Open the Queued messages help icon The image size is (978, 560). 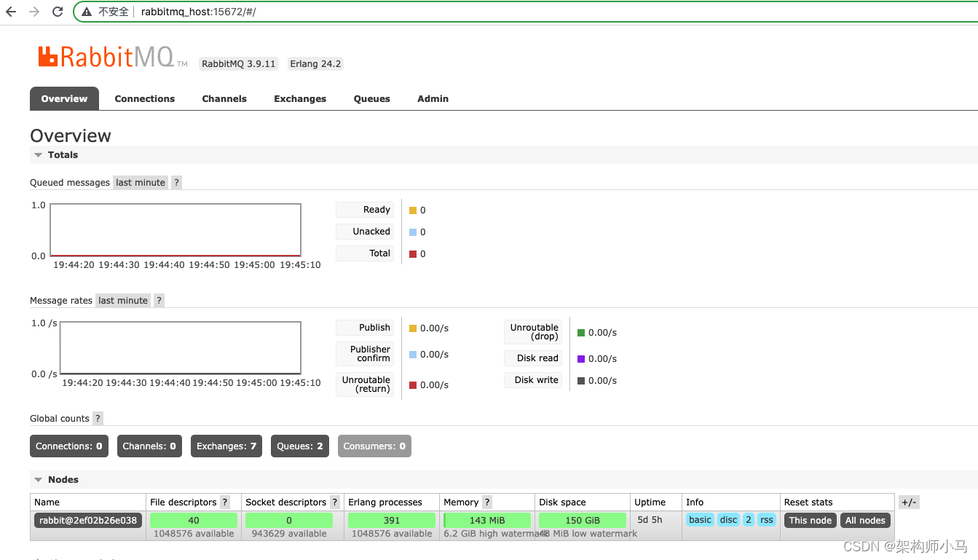point(176,182)
